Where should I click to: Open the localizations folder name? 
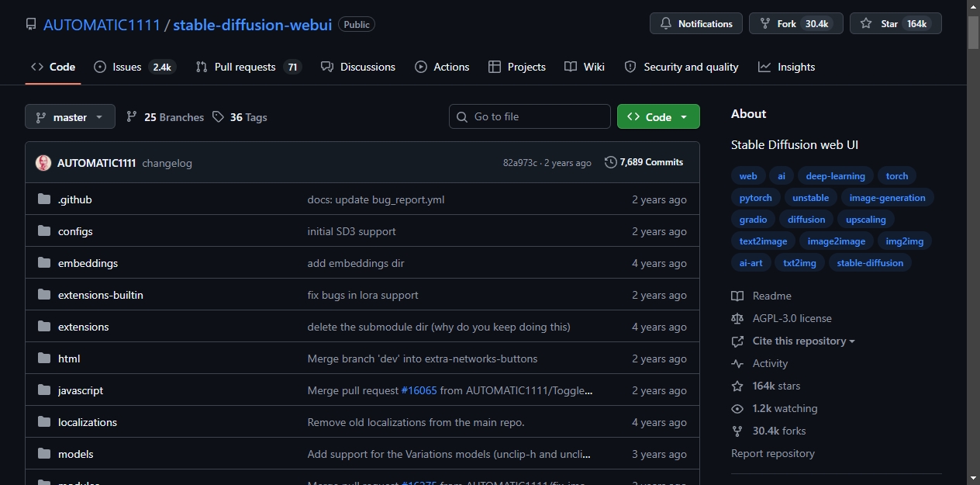[88, 422]
